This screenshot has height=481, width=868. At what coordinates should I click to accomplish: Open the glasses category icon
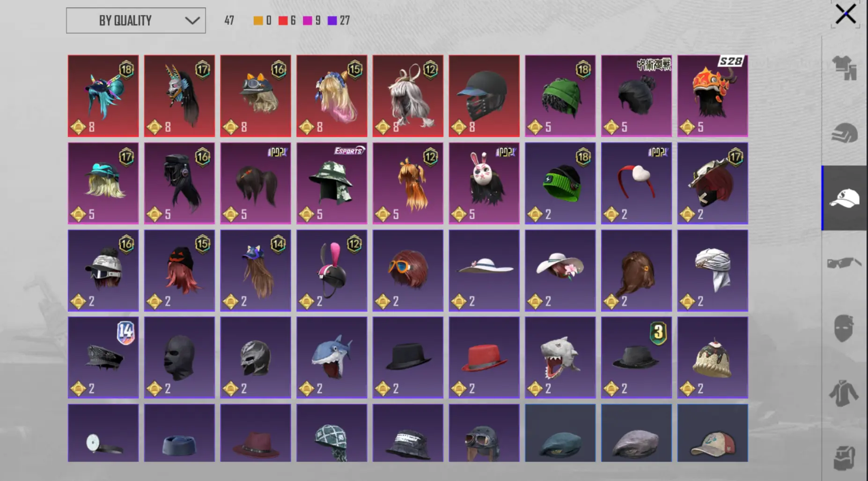[845, 263]
